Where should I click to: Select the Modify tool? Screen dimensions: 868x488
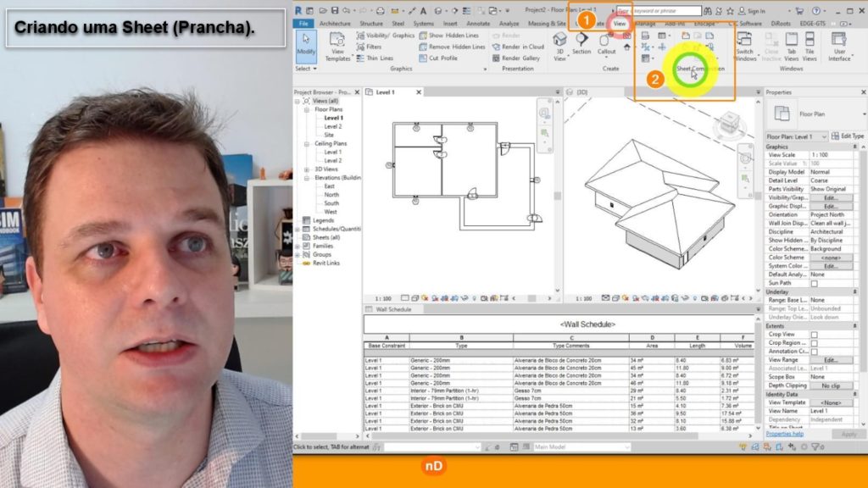point(306,47)
